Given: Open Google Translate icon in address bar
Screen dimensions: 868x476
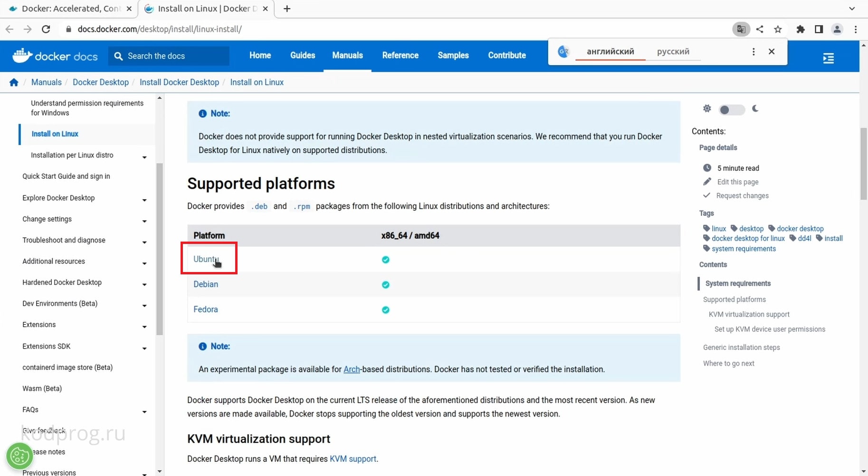Looking at the screenshot, I should pos(741,29).
